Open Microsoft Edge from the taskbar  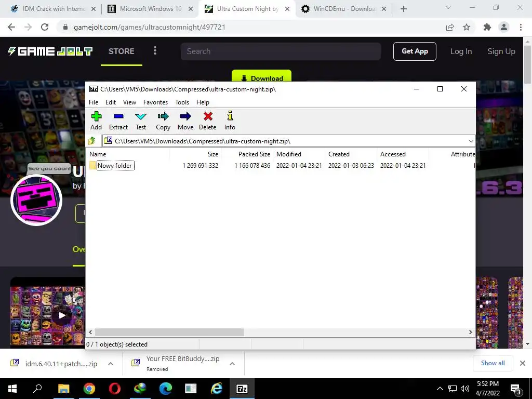point(166,389)
